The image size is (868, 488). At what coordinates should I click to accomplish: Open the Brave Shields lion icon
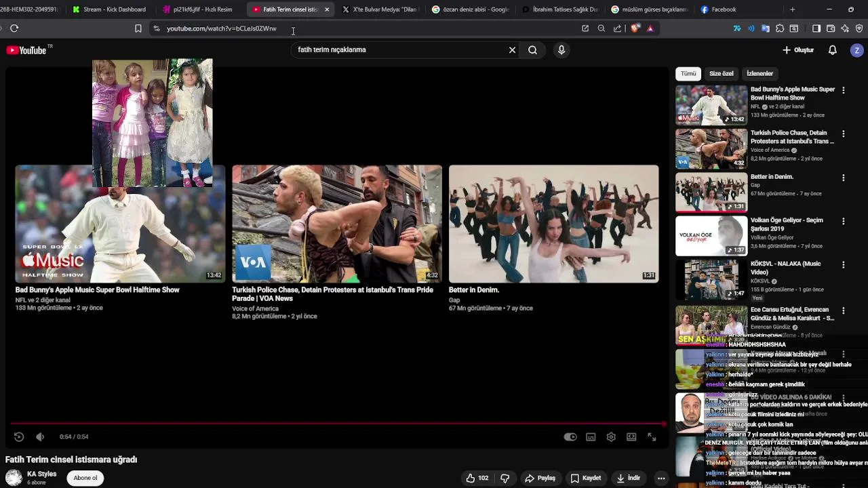pos(635,28)
